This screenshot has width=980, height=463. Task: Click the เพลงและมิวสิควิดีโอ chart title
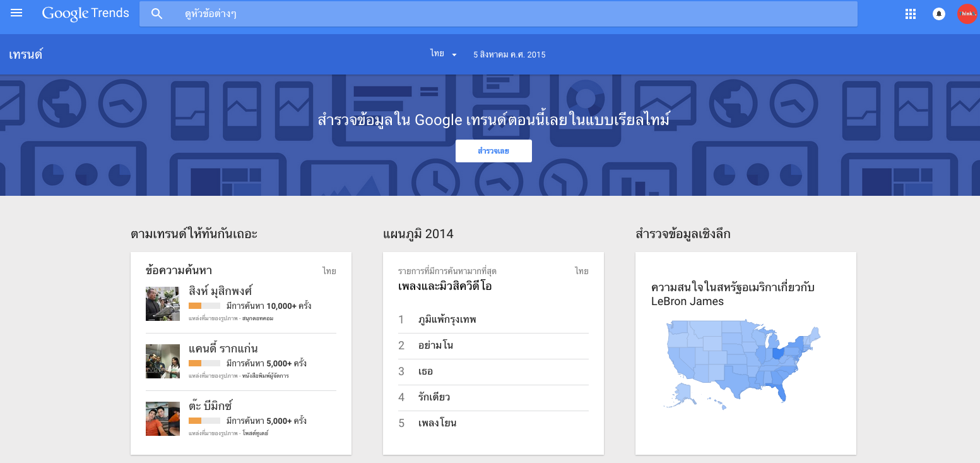click(x=445, y=286)
